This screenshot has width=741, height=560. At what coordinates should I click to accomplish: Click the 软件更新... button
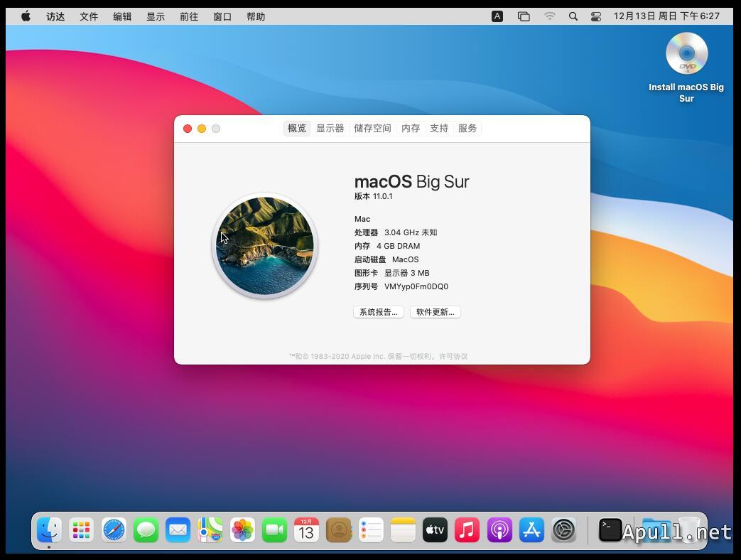436,312
